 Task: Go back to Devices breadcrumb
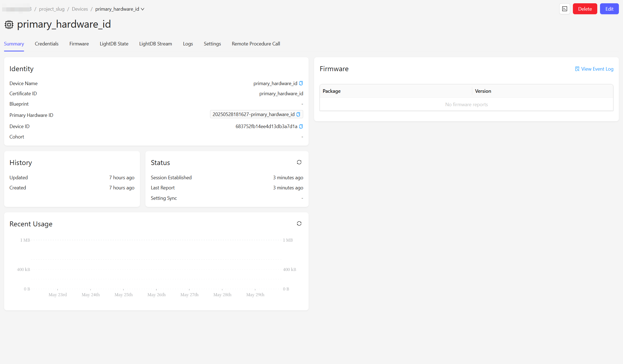pyautogui.click(x=80, y=9)
